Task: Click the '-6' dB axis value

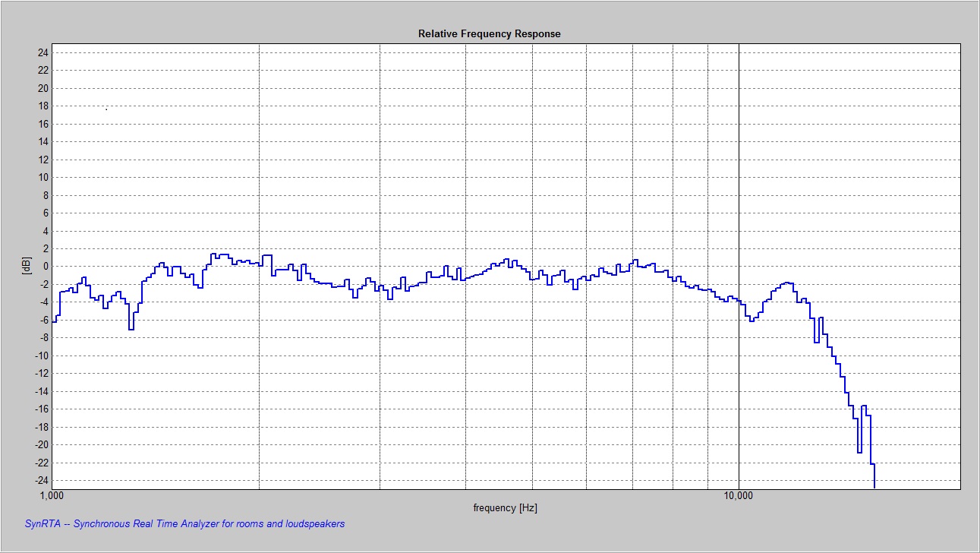Action: (x=45, y=320)
